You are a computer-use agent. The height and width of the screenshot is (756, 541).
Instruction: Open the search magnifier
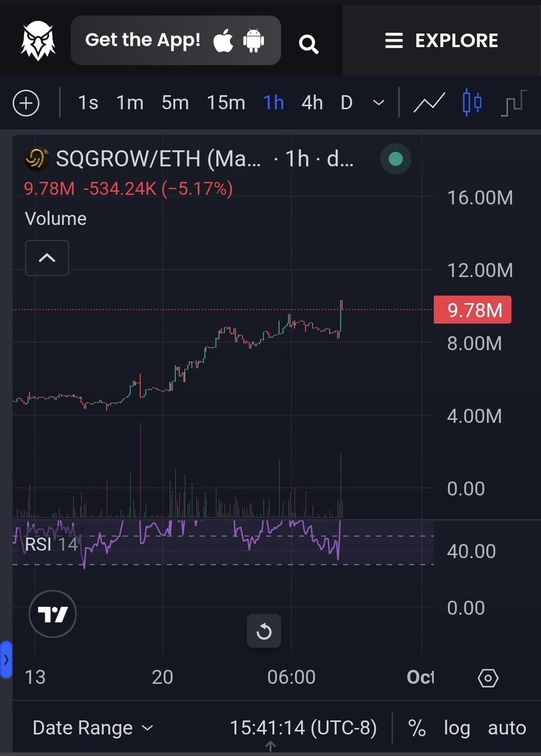309,44
